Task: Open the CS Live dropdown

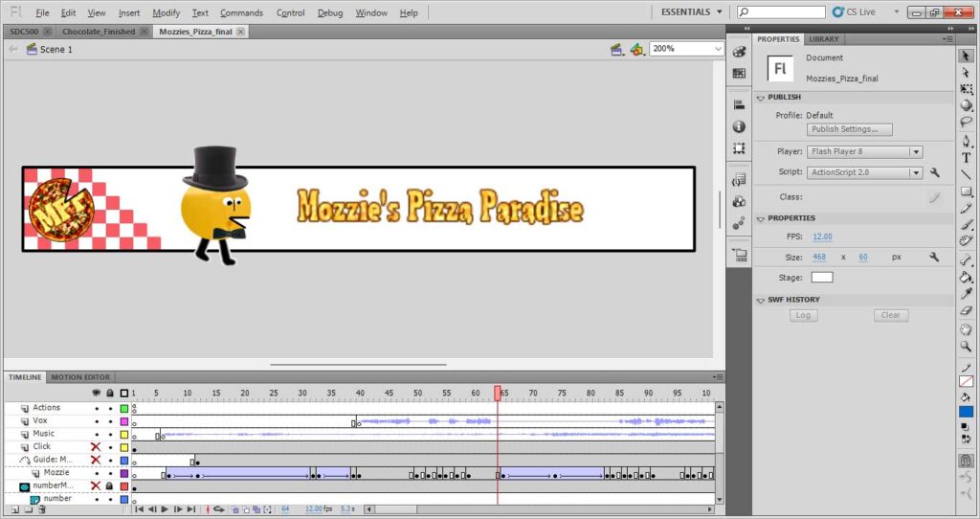Action: 896,11
